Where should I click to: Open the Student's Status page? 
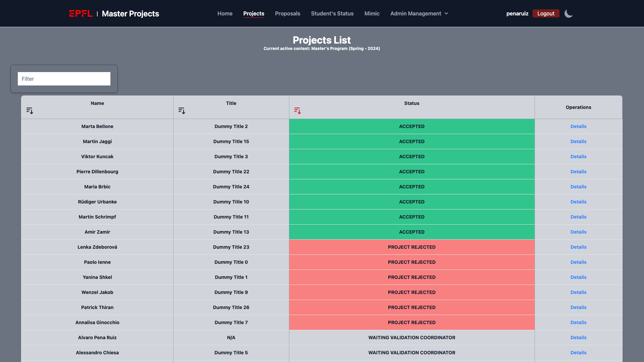click(x=332, y=13)
